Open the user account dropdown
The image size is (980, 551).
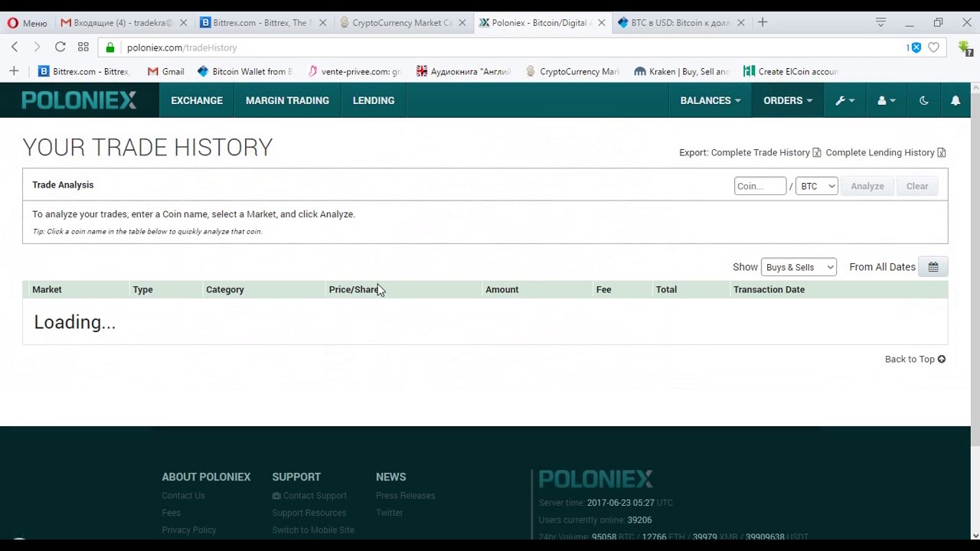(886, 100)
